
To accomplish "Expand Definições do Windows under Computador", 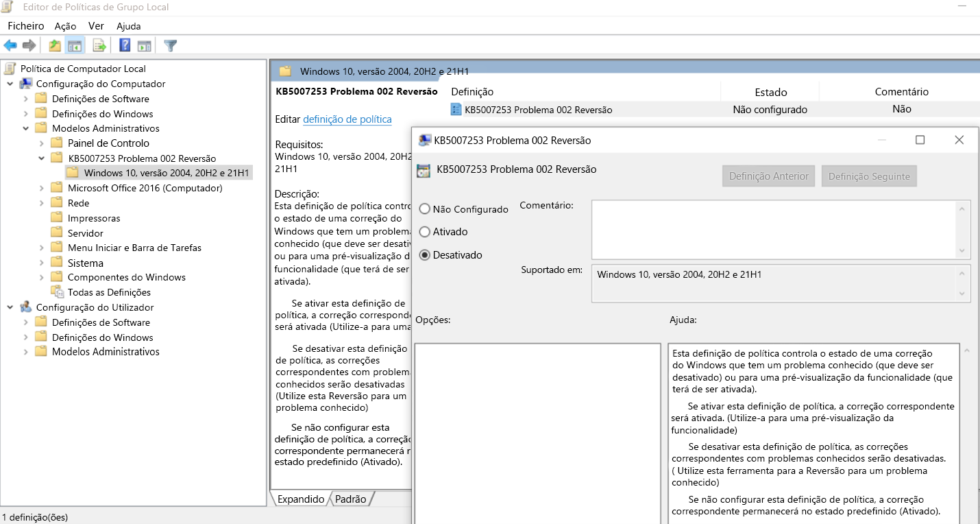I will pos(26,114).
